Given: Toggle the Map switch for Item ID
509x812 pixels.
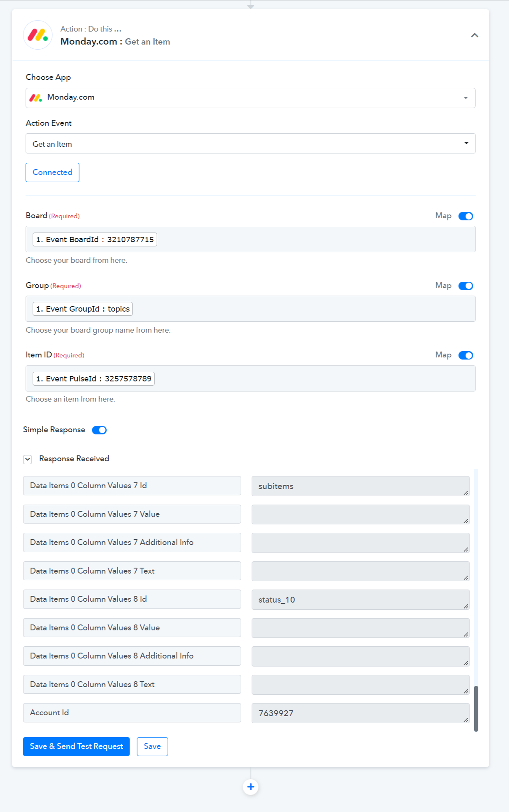Looking at the screenshot, I should pos(466,355).
